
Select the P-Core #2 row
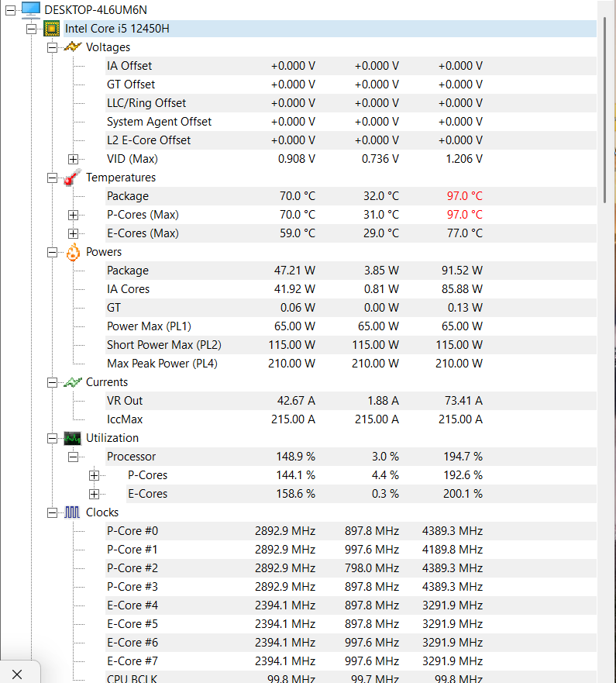[x=350, y=568]
